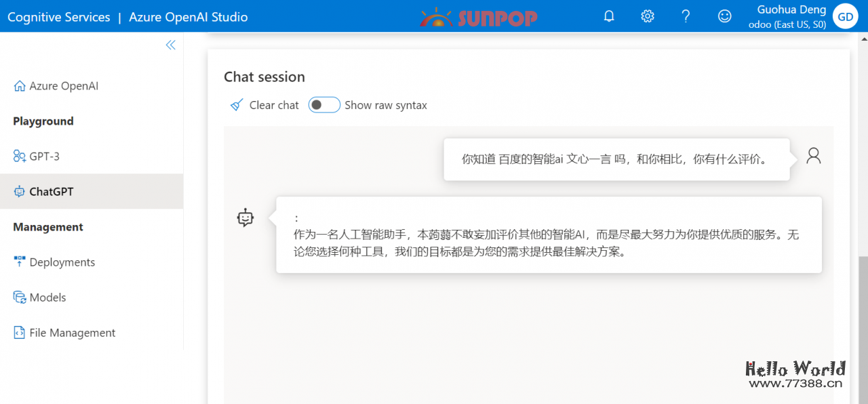Toggle Show raw syntax on

324,104
